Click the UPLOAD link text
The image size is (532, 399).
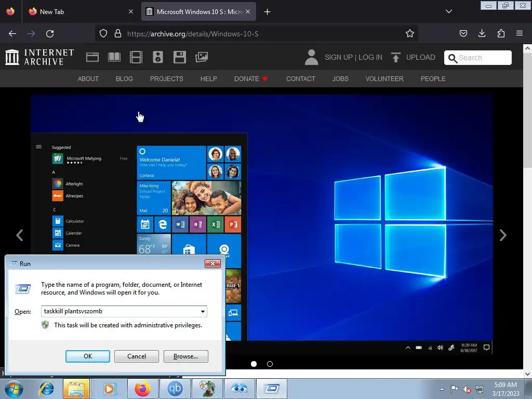[x=420, y=57]
